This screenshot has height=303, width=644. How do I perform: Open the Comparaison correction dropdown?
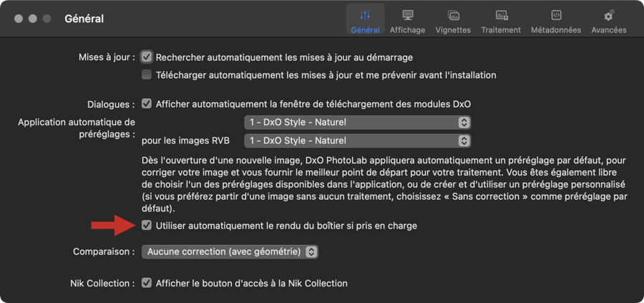(229, 252)
